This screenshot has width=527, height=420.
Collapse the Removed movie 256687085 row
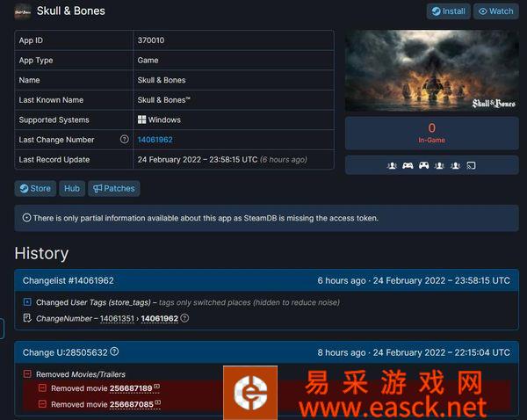tap(42, 404)
